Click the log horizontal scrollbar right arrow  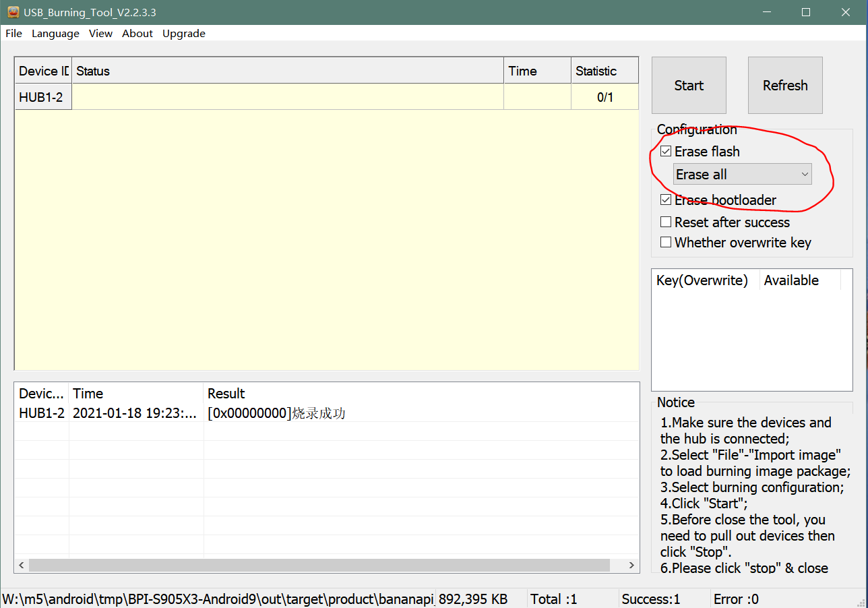(632, 565)
